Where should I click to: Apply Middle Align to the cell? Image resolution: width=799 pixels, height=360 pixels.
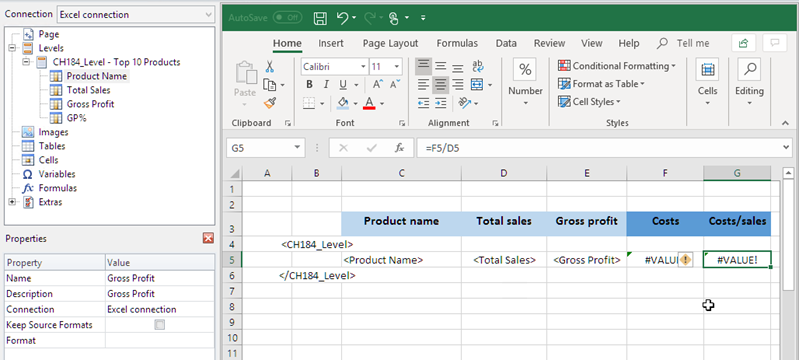tap(440, 66)
